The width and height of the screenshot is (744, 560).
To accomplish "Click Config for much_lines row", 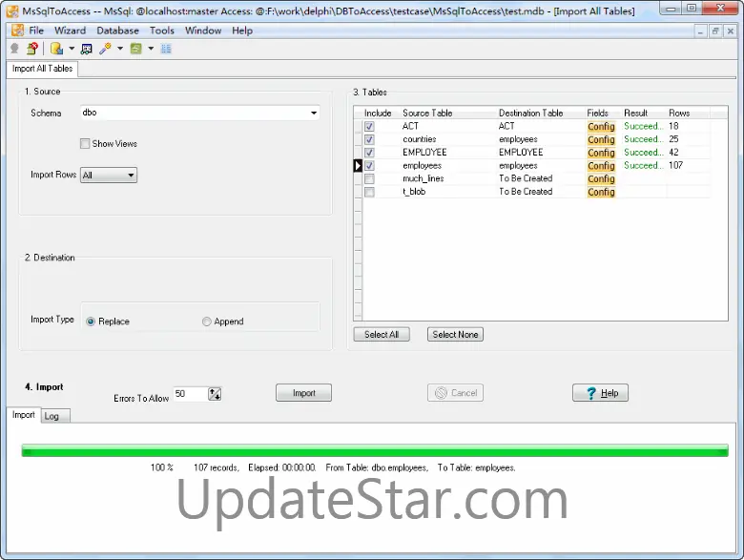I will 601,179.
